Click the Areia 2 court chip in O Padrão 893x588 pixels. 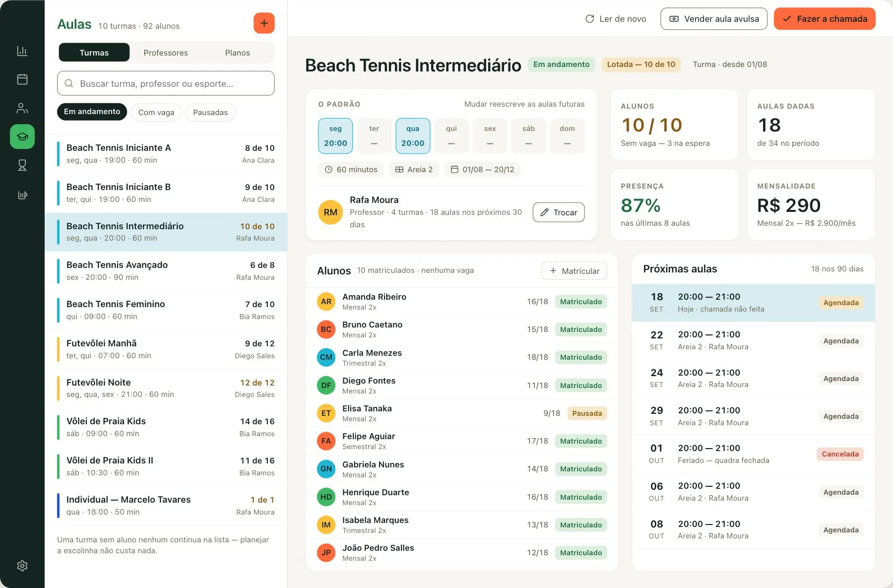click(x=414, y=170)
